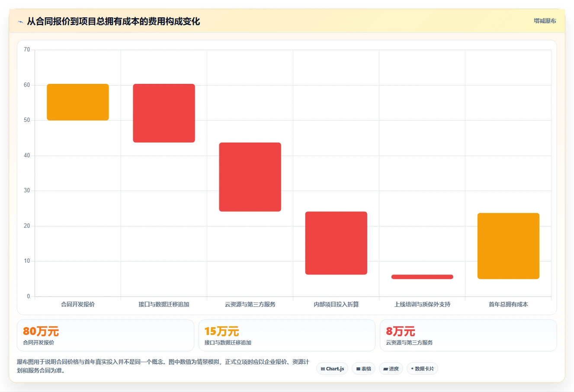Click the thin red 上线培训与质保外支持 bar
This screenshot has height=392, width=574.
(422, 277)
